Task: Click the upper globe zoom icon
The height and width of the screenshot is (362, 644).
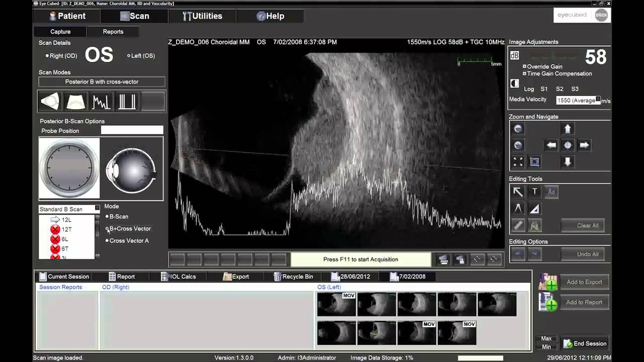Action: 518,129
